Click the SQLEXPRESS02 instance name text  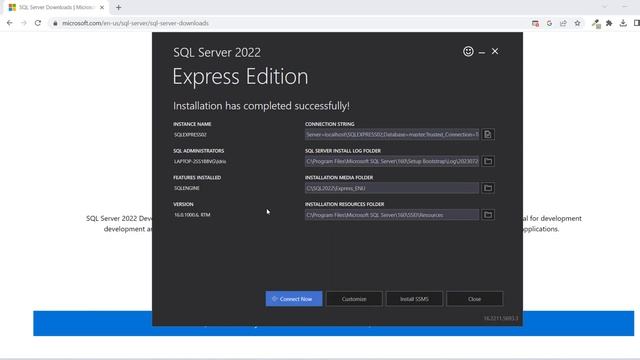(190, 135)
